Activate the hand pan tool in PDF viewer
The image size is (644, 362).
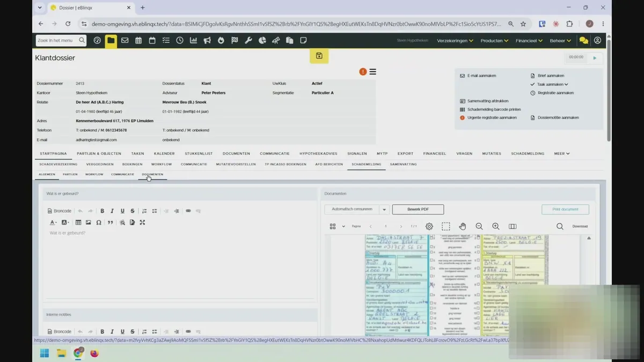coord(463,226)
